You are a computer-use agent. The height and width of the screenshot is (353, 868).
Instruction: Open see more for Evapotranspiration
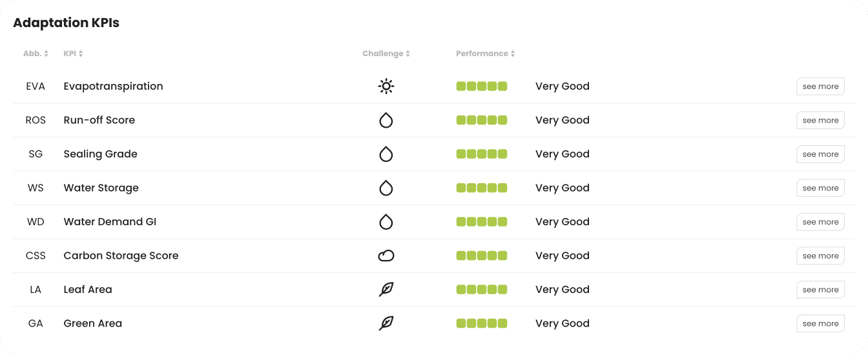(820, 86)
